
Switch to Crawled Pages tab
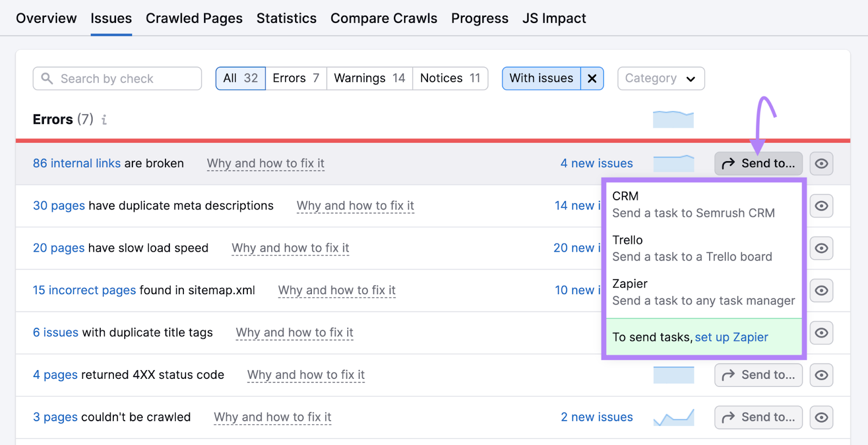pyautogui.click(x=194, y=18)
